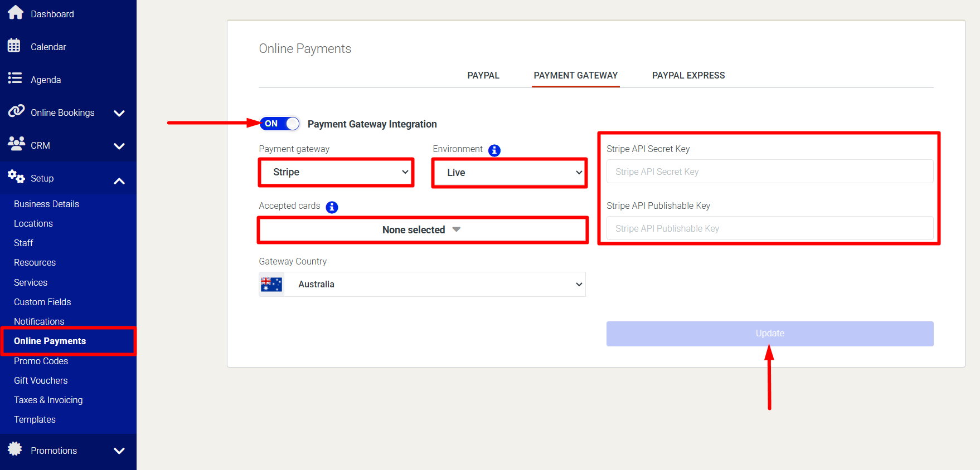Open Staff settings page
This screenshot has height=470, width=980.
[23, 243]
